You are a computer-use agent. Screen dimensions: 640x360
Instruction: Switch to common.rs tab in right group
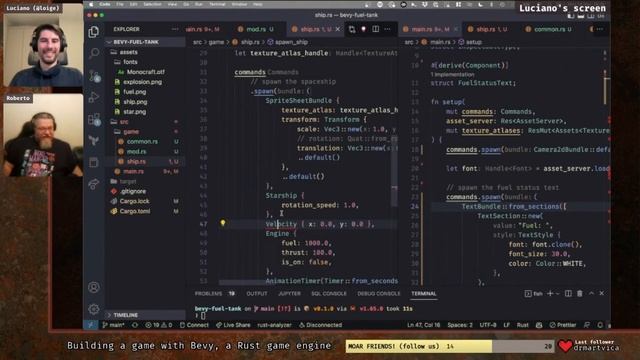click(549, 29)
